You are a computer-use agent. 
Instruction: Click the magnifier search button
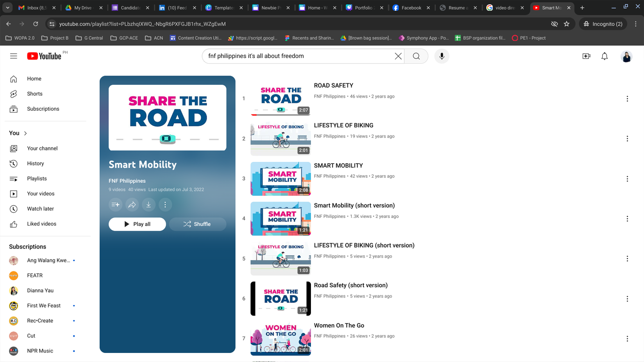[416, 56]
